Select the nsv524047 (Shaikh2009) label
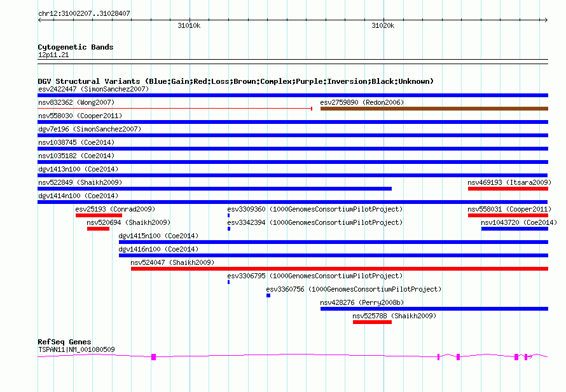566x392 pixels. [172, 262]
